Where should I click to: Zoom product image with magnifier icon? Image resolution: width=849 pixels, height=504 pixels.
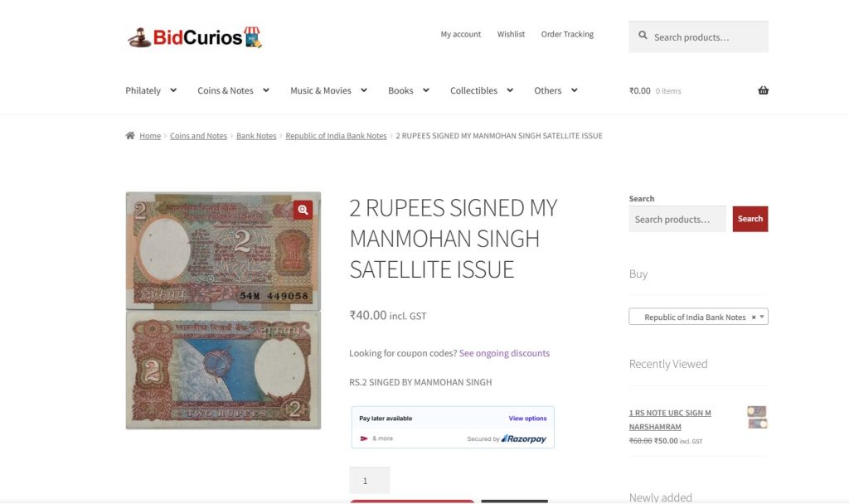[x=303, y=210]
